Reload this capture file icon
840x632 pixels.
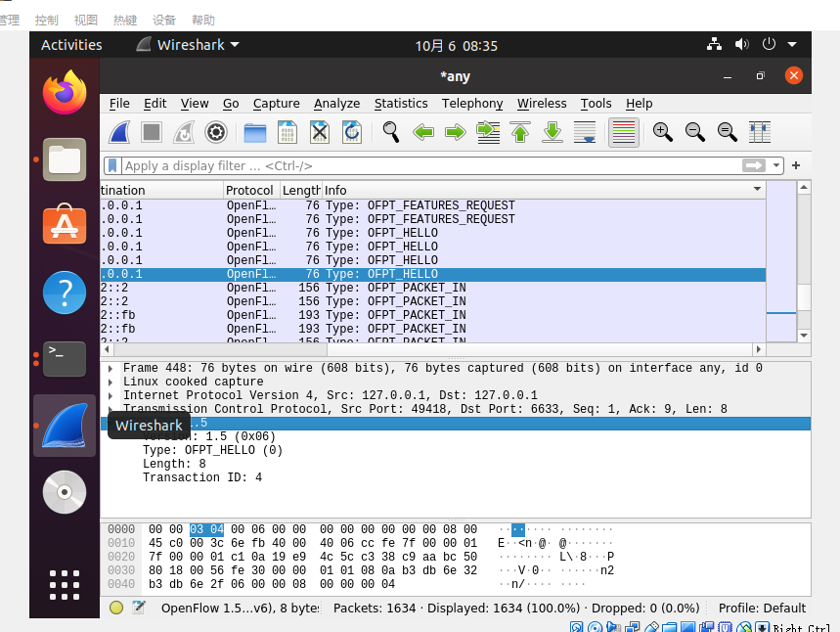351,132
